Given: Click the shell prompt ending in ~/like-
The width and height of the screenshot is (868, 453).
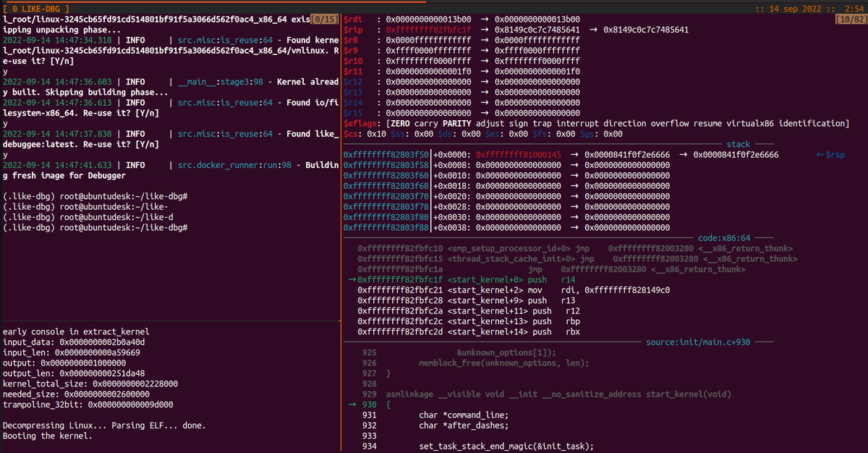Looking at the screenshot, I should pos(85,207).
